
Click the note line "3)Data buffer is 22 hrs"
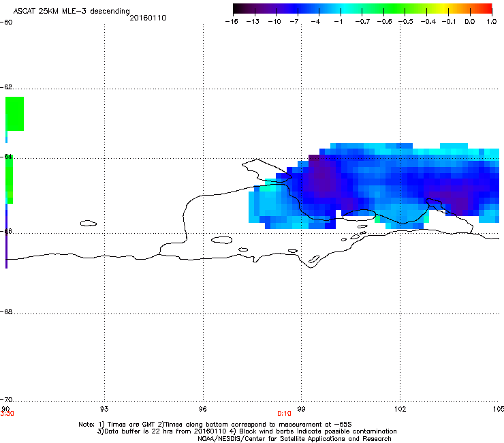coord(247,431)
